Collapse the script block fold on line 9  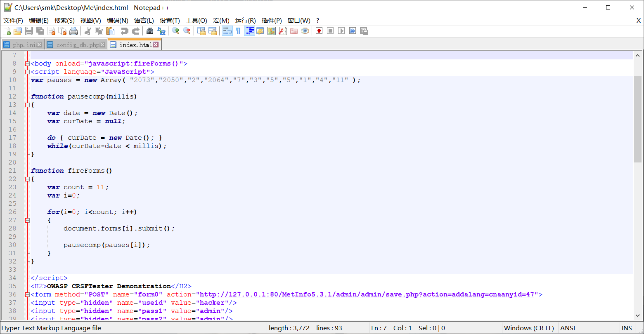pyautogui.click(x=27, y=72)
